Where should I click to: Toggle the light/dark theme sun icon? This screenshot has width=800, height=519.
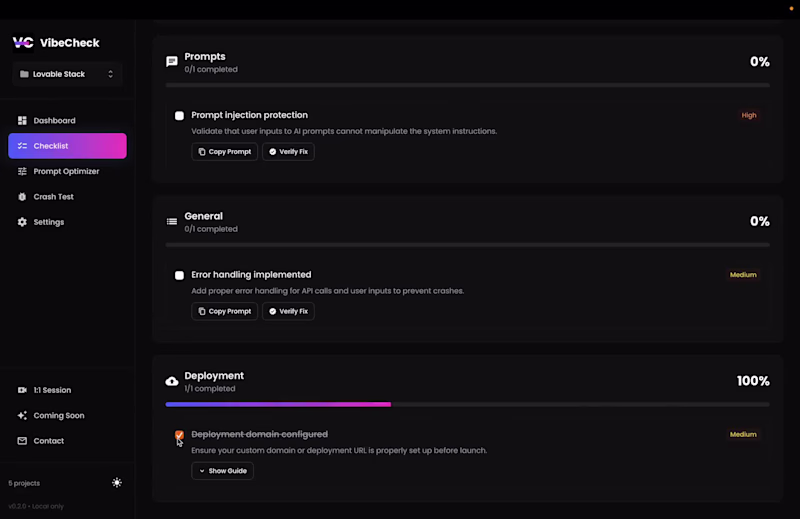coord(117,483)
